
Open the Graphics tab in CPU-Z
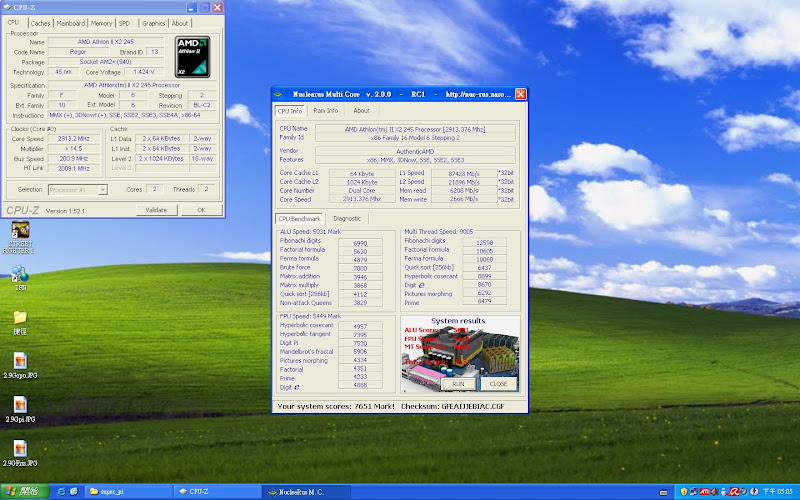pyautogui.click(x=153, y=23)
